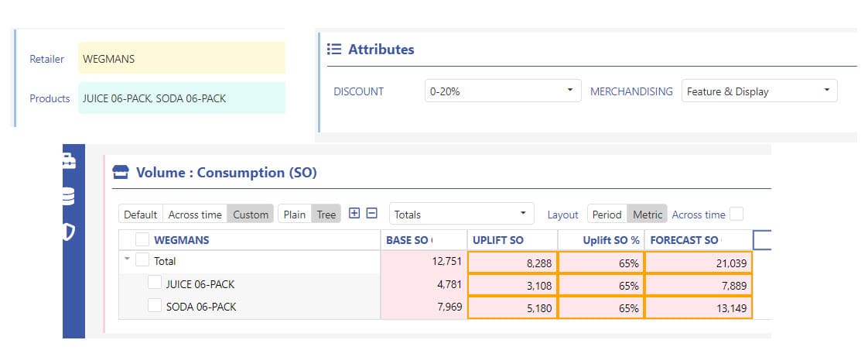Open the MERCHANDISING Feature & Display dropdown

[760, 91]
